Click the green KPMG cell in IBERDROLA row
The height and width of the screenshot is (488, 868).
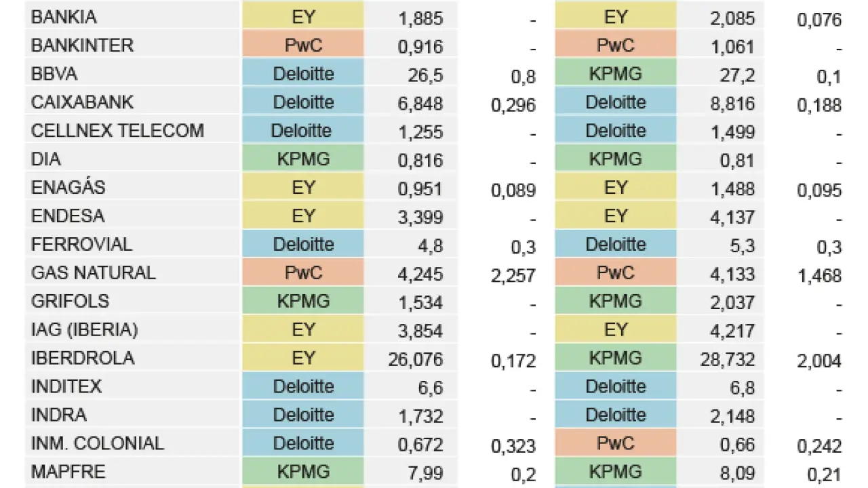(x=615, y=358)
